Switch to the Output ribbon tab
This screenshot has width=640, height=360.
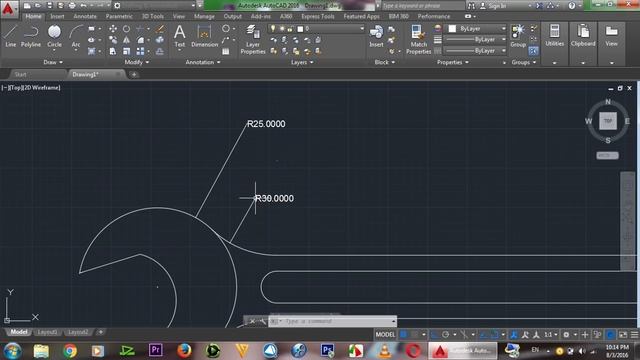(233, 16)
